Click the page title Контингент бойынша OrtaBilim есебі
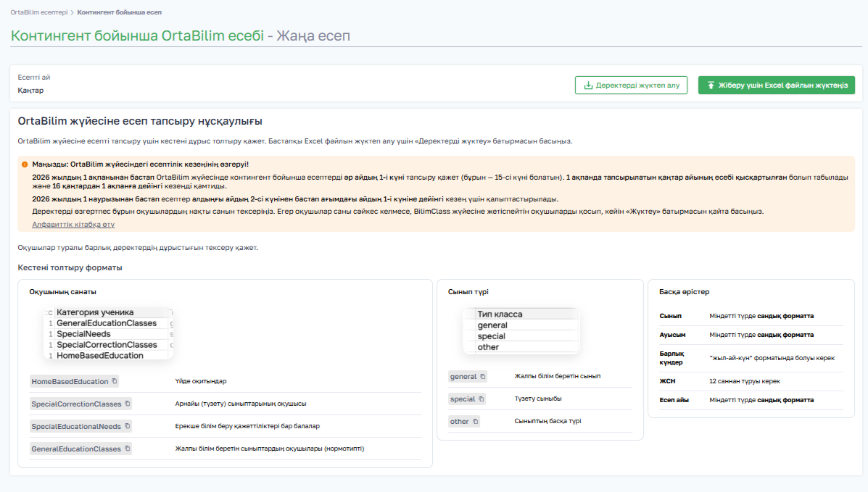The image size is (868, 492). [x=137, y=36]
